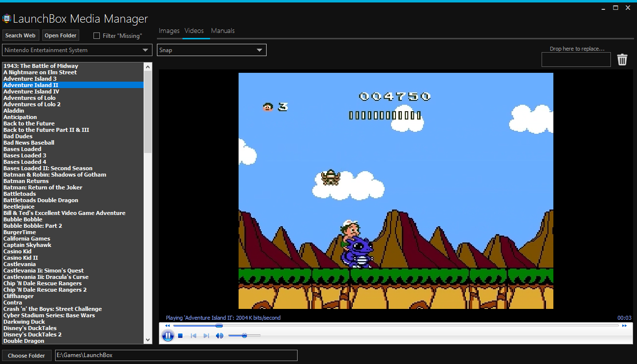Screen dimensions: 637x364
Task: Click the rewind arrows on the seek bar
Action: click(168, 326)
